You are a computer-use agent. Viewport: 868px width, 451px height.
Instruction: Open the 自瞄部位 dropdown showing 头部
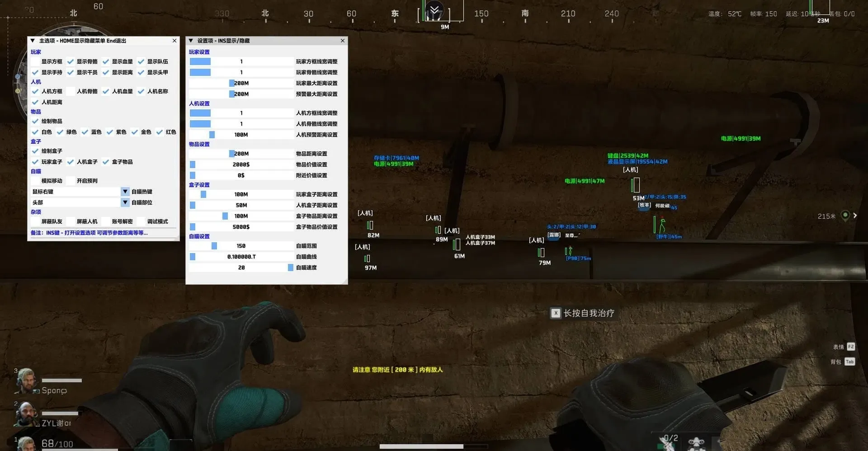click(x=125, y=202)
